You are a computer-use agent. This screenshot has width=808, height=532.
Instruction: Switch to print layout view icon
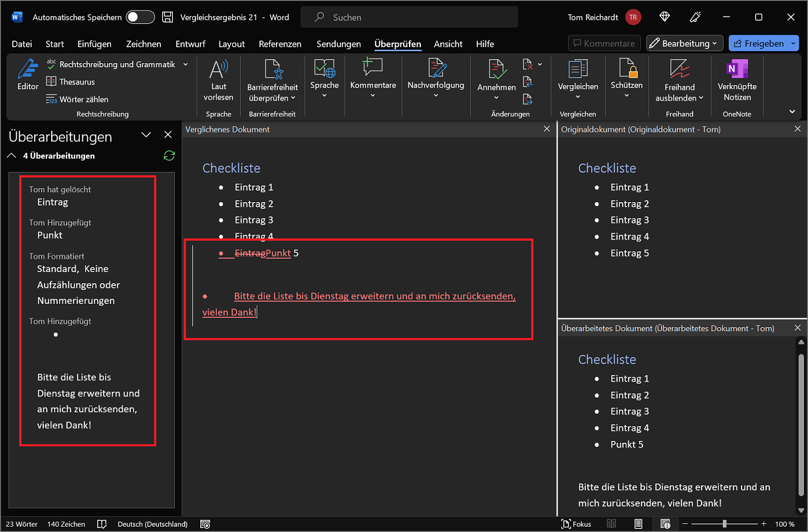(x=638, y=524)
